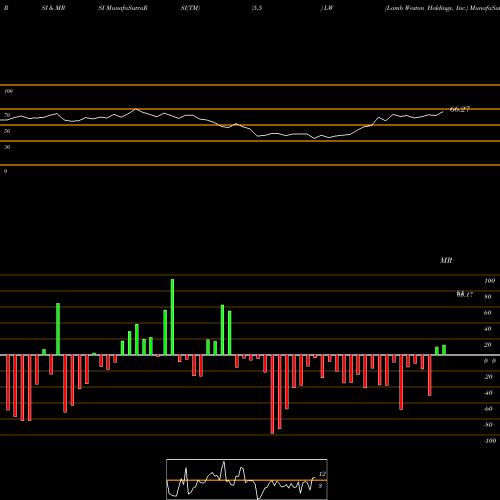Click the MR axis label -40
500x500 pixels.
point(488,393)
